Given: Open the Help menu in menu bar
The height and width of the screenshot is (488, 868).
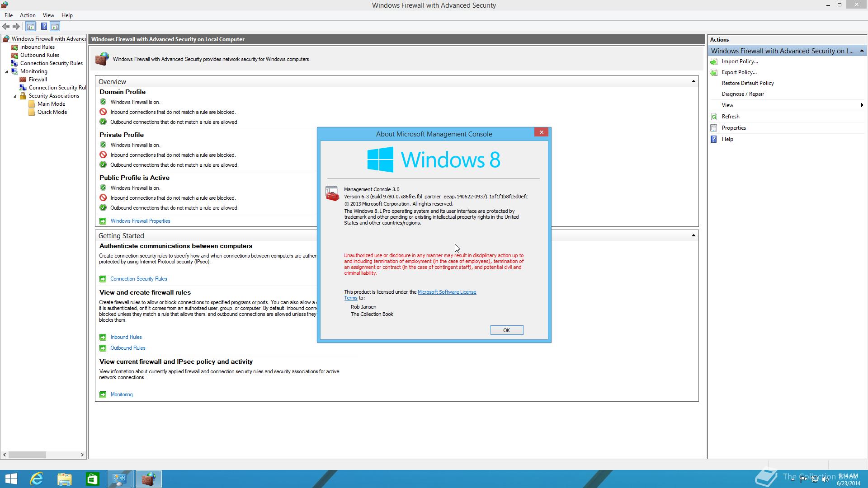Looking at the screenshot, I should (x=67, y=15).
